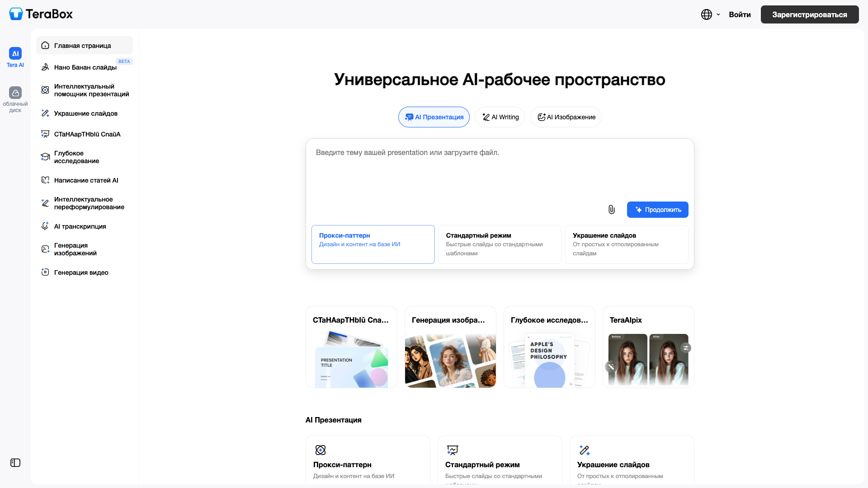
Task: Click the paperclip attach file icon
Action: 611,210
